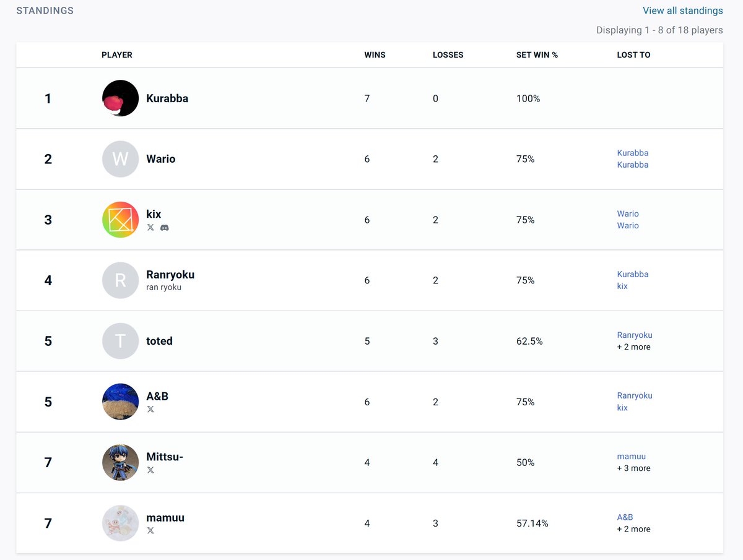Open the View all standings link
The image size is (743, 560).
[683, 11]
